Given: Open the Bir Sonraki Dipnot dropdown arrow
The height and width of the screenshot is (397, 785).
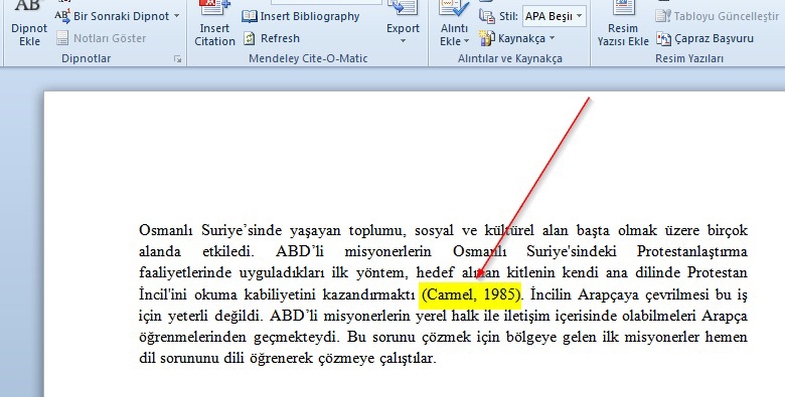Looking at the screenshot, I should [x=176, y=16].
